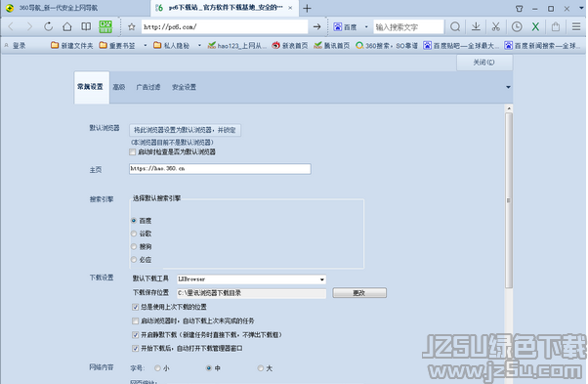Toggle 自动打开下载管理器窗口 checkbox
Image resolution: width=588 pixels, height=384 pixels.
pyautogui.click(x=135, y=349)
